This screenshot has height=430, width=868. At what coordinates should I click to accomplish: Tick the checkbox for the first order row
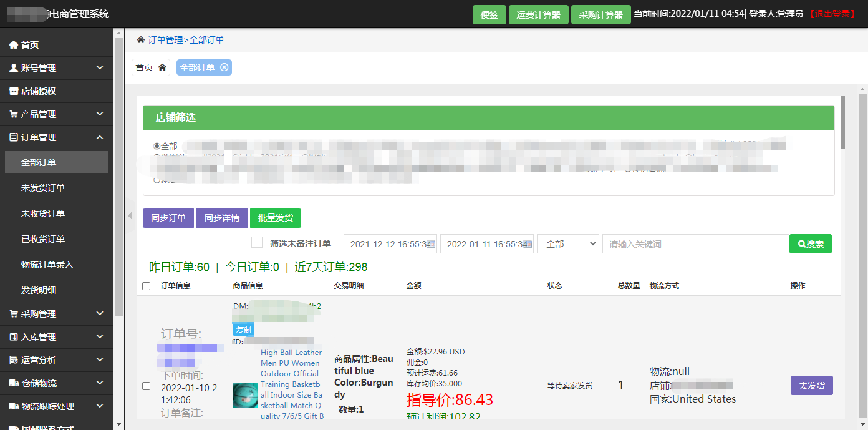[147, 386]
